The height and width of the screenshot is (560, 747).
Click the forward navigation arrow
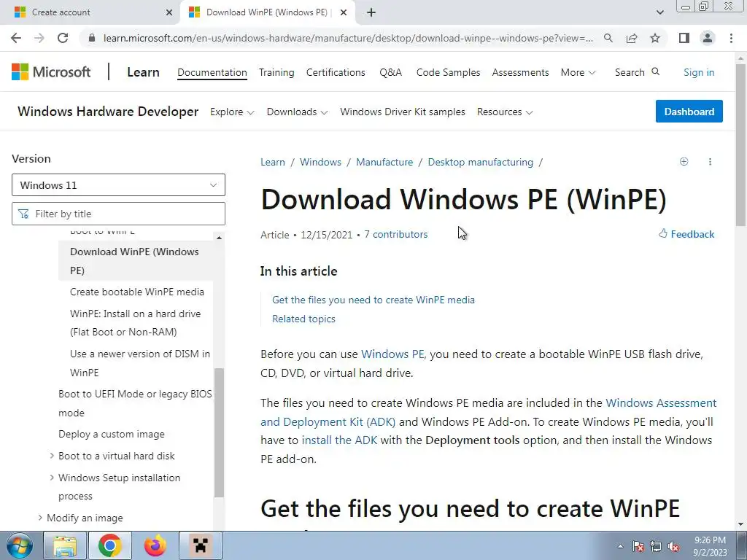tap(39, 38)
